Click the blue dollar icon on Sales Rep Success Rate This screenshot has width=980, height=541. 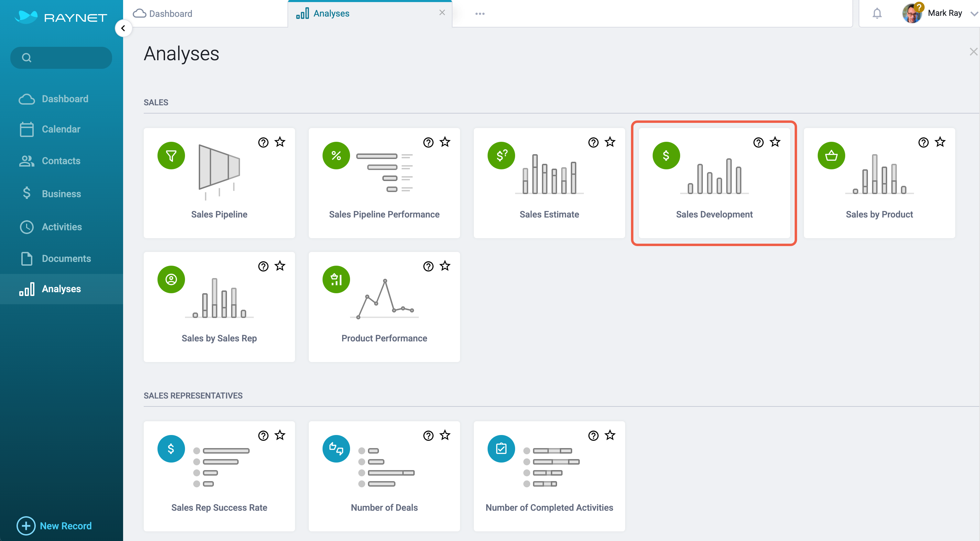coord(171,449)
